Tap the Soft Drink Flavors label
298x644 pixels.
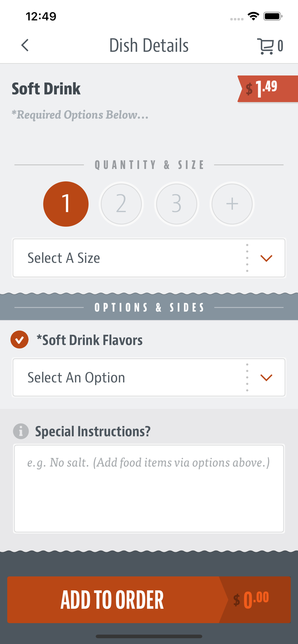[89, 340]
